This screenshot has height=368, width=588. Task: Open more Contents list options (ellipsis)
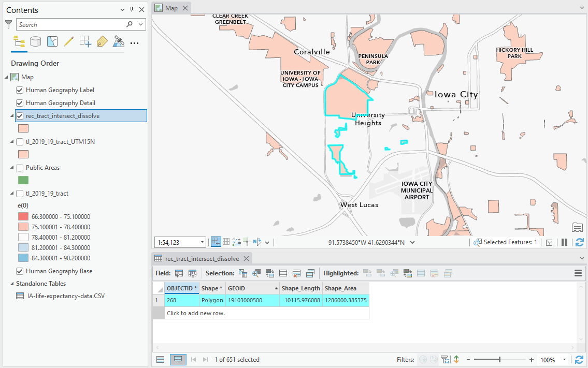pos(134,43)
